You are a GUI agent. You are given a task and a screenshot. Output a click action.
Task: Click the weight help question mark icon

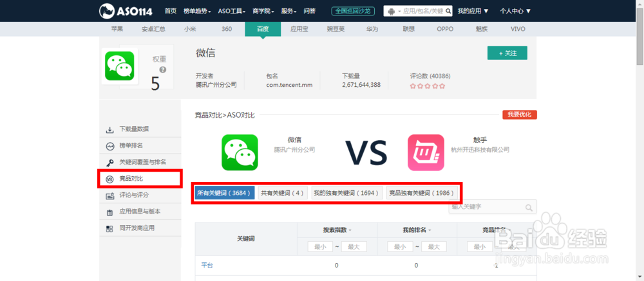coord(163,69)
